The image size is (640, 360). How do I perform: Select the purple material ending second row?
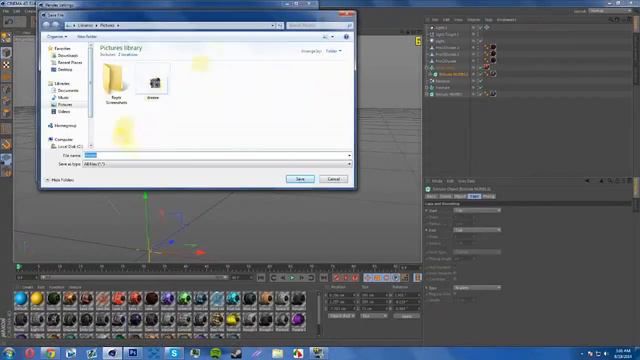[298, 320]
